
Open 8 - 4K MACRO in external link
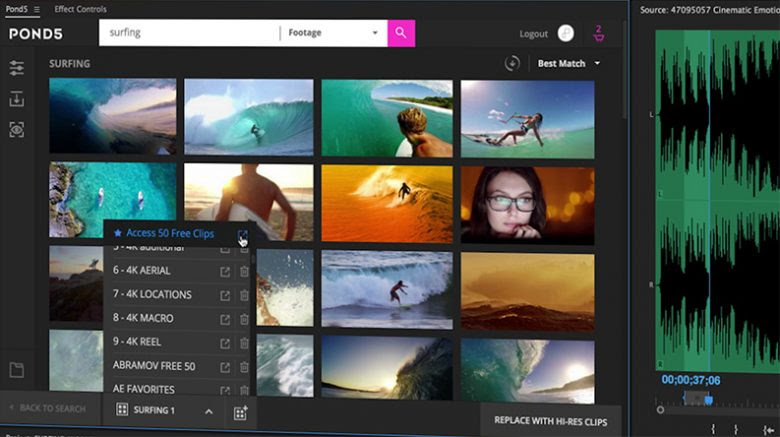click(225, 319)
